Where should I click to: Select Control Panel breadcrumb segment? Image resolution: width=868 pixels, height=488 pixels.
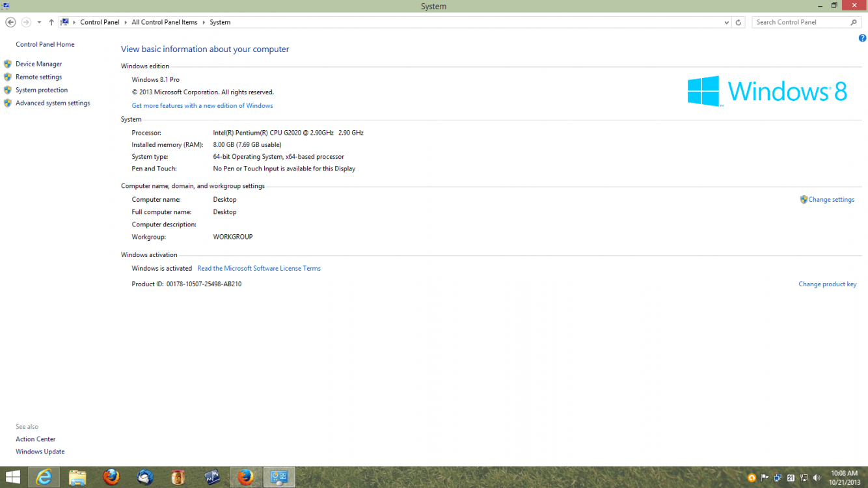pos(100,22)
